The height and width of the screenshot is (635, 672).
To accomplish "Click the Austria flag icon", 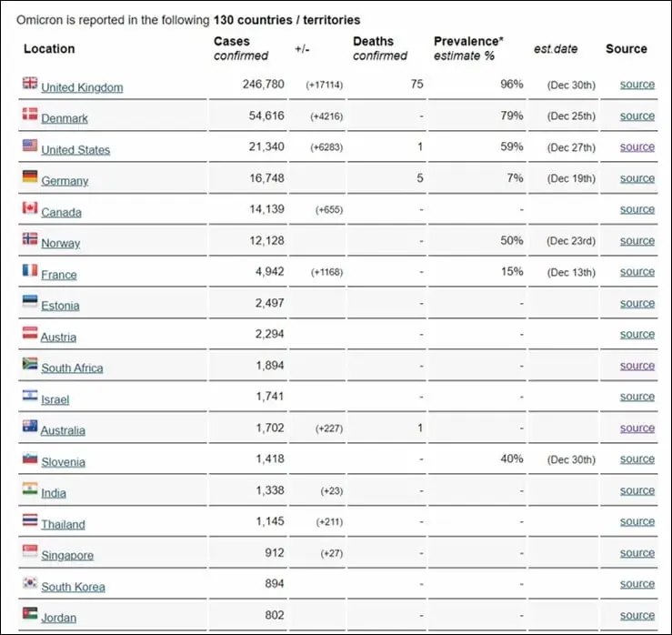I will tap(30, 333).
